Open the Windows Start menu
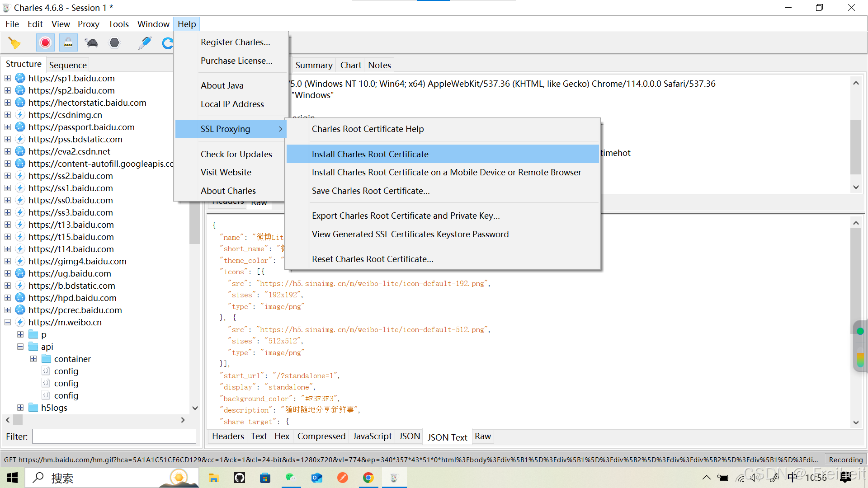868x488 pixels. 12,478
